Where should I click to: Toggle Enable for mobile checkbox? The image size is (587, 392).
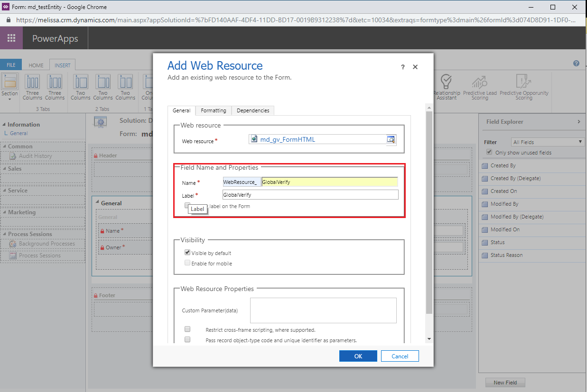(x=187, y=263)
